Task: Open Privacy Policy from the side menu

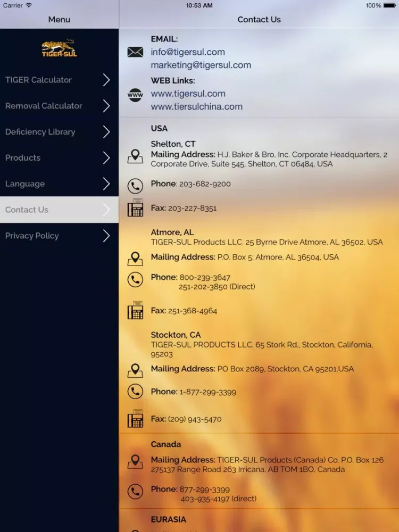Action: pos(60,236)
